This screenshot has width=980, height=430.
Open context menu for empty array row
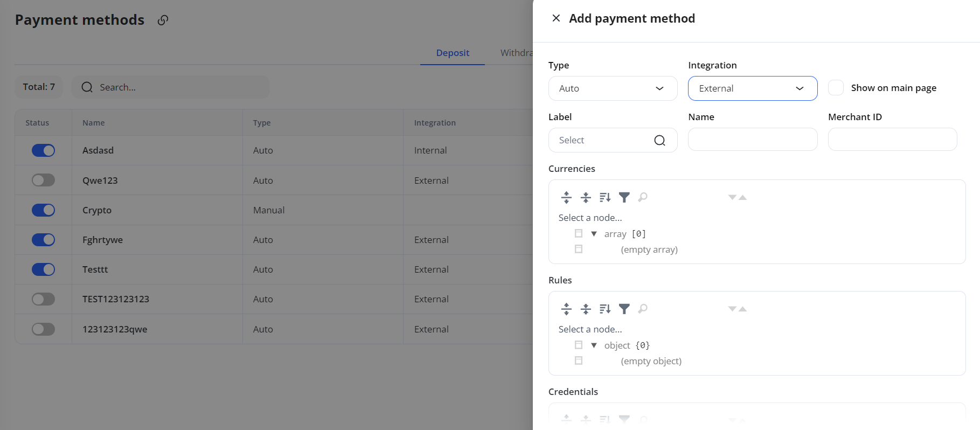click(x=579, y=249)
